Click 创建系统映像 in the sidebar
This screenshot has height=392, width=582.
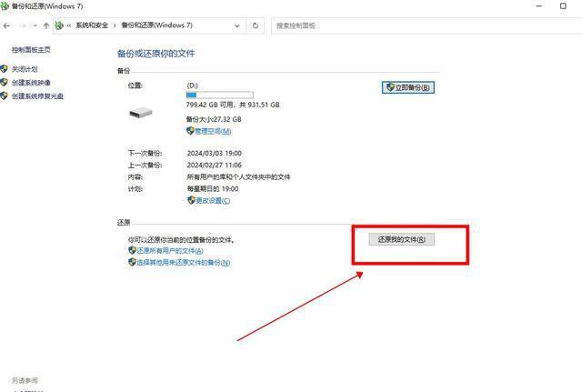pyautogui.click(x=31, y=83)
